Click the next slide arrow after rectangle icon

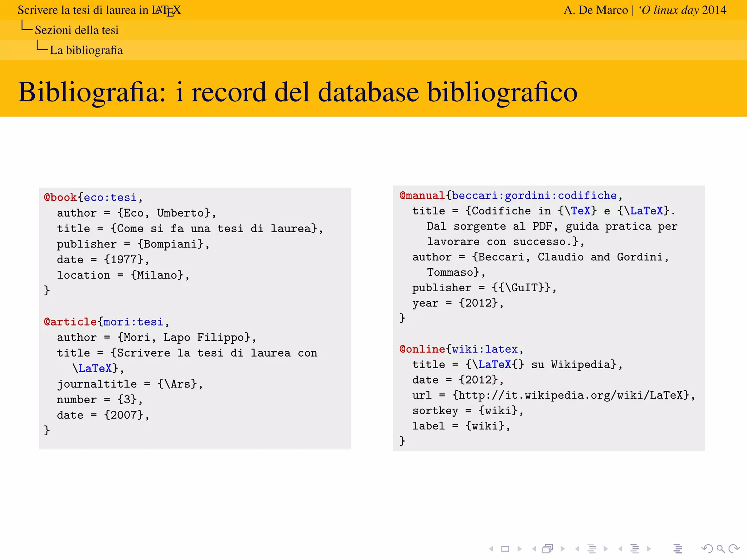pyautogui.click(x=519, y=549)
